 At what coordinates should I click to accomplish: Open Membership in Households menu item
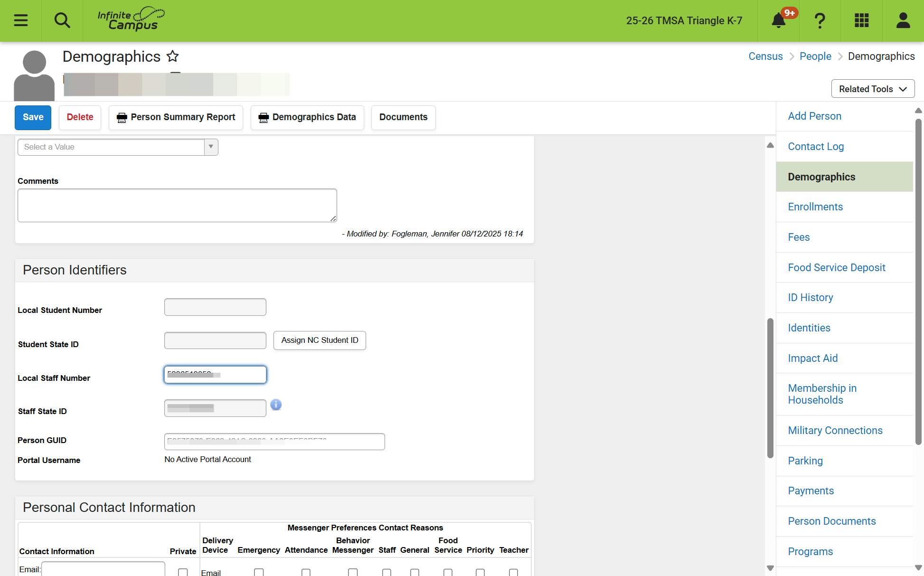pos(822,394)
